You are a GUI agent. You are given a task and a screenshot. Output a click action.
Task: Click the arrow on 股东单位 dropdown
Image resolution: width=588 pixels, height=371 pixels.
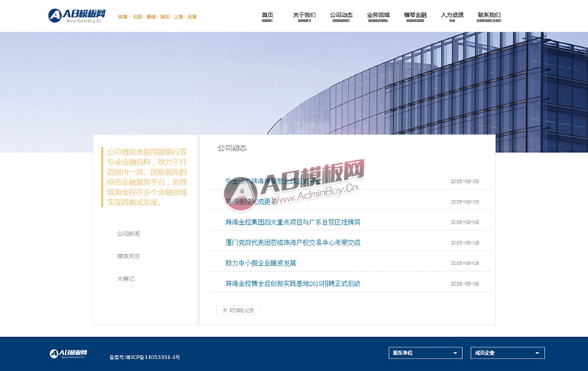coord(455,353)
